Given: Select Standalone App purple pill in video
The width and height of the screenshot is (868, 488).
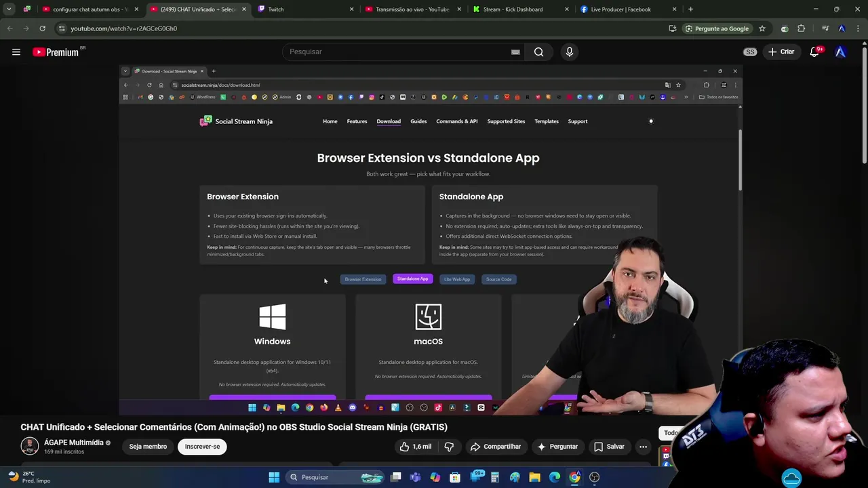Looking at the screenshot, I should (x=412, y=279).
